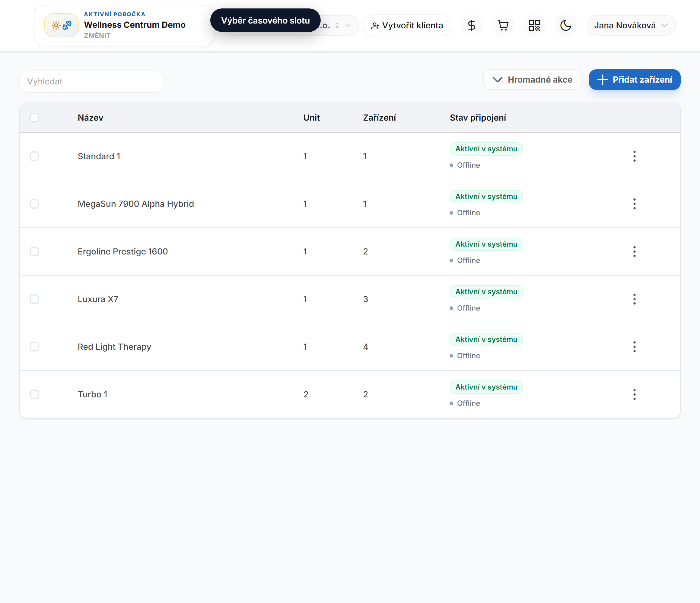Click 'Aktivní v systému' badge for Standard 1

point(486,149)
